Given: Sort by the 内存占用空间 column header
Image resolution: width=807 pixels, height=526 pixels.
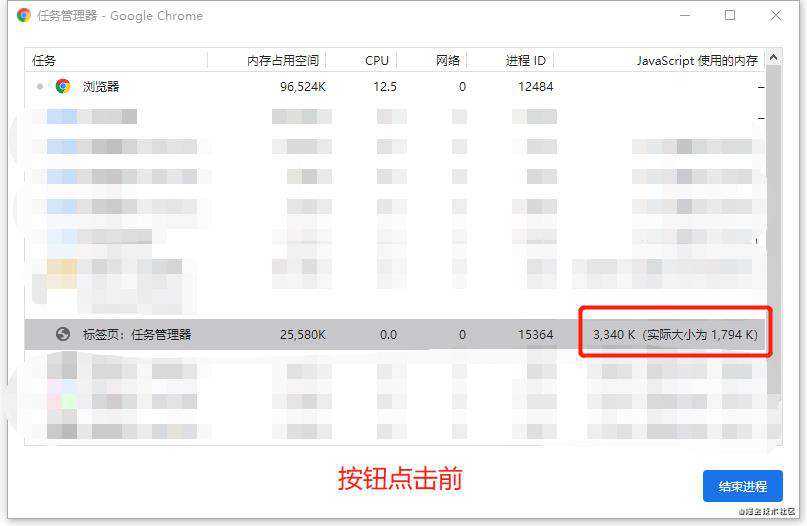Looking at the screenshot, I should [x=267, y=61].
